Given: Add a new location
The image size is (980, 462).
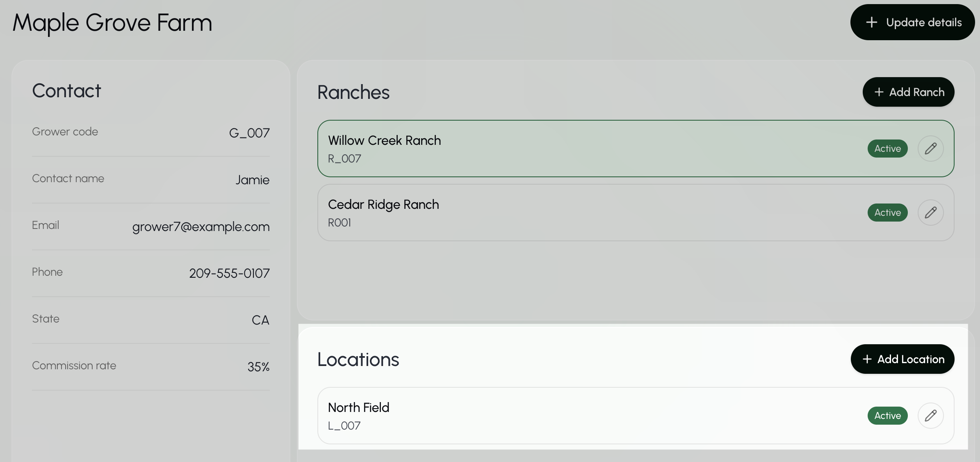Looking at the screenshot, I should (902, 359).
